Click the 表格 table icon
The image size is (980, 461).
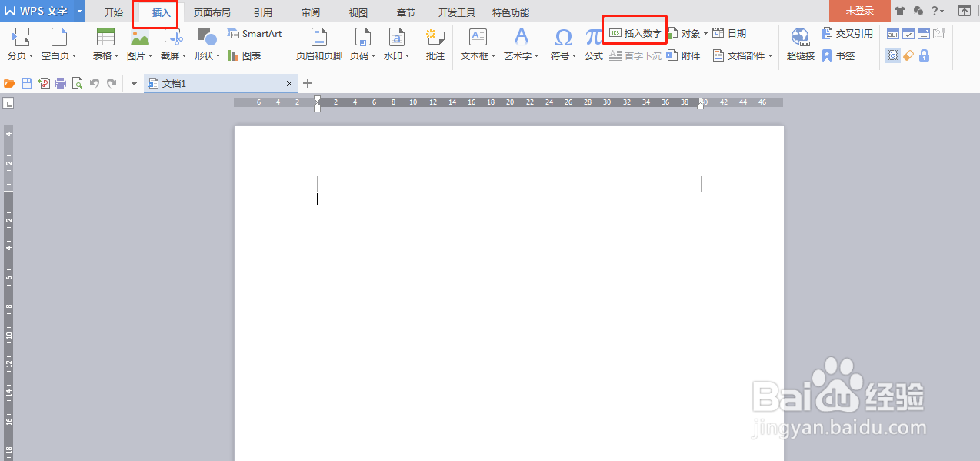click(x=105, y=36)
